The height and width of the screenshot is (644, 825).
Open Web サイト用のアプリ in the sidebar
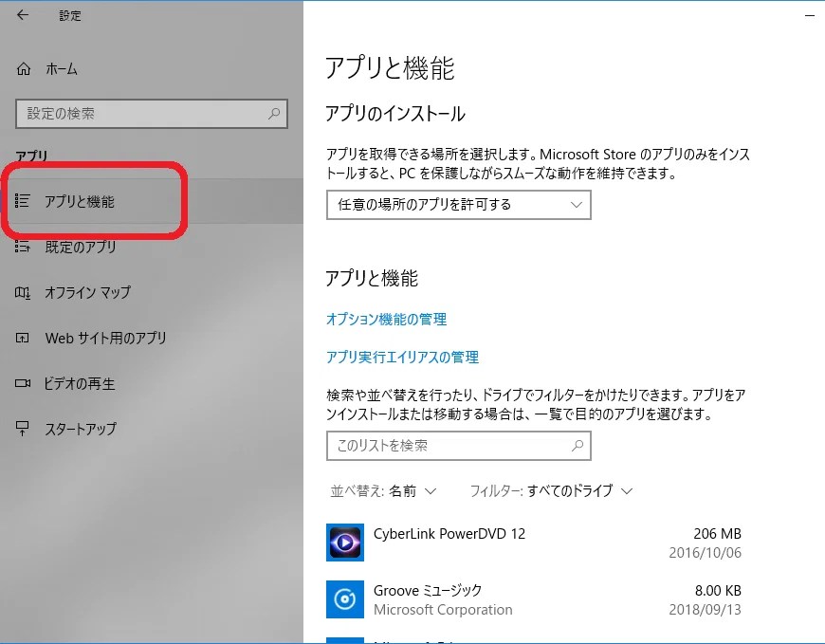pyautogui.click(x=152, y=338)
